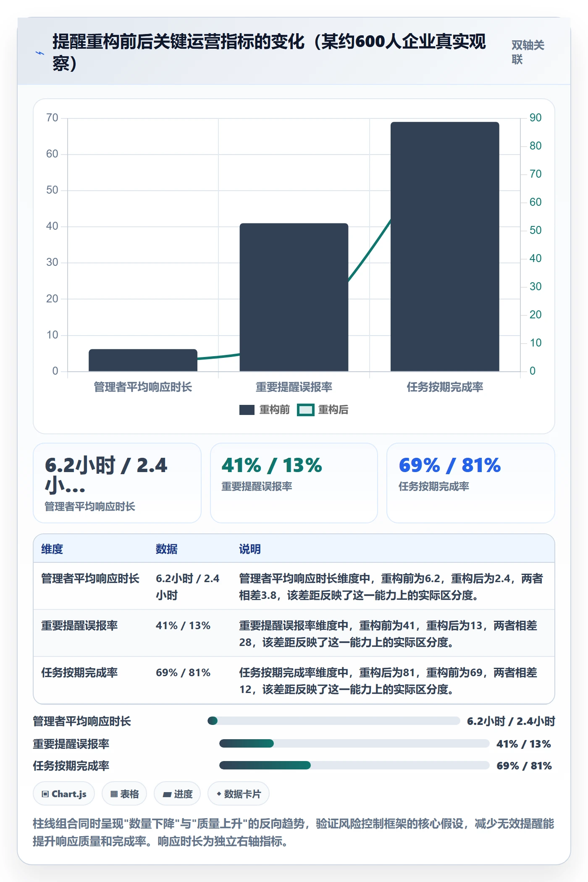Select the 69% / 81% data card
This screenshot has width=588, height=882.
tap(471, 483)
